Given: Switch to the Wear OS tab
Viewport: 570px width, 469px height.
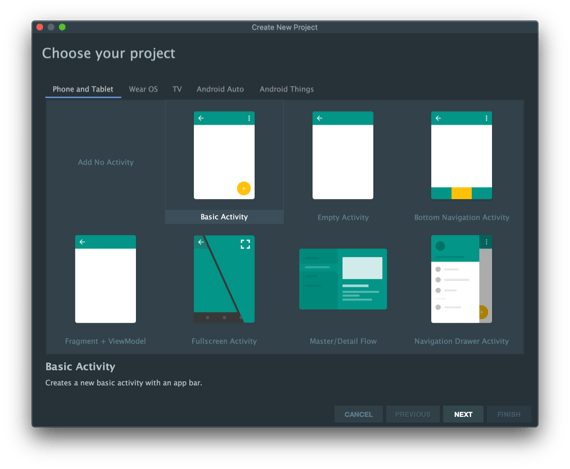Looking at the screenshot, I should 143,89.
